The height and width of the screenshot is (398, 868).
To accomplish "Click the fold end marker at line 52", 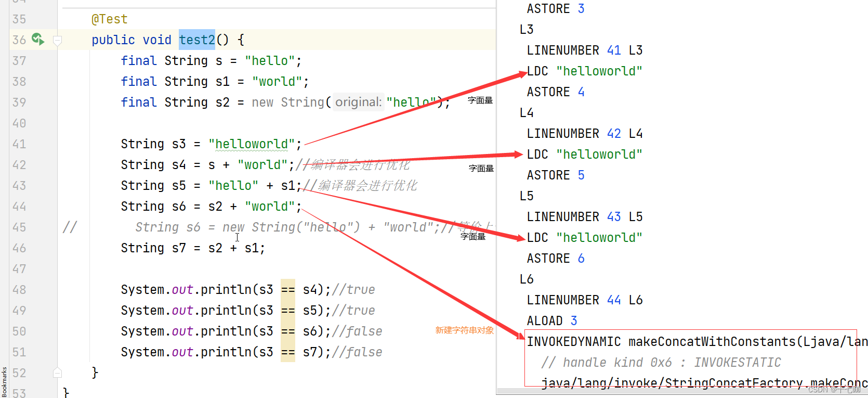I will [x=58, y=373].
